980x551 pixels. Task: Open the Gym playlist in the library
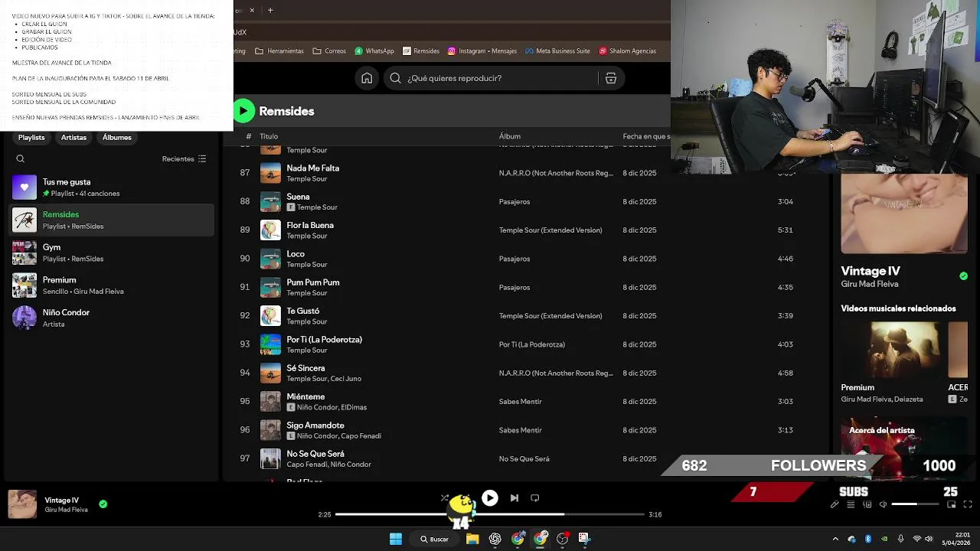click(112, 253)
